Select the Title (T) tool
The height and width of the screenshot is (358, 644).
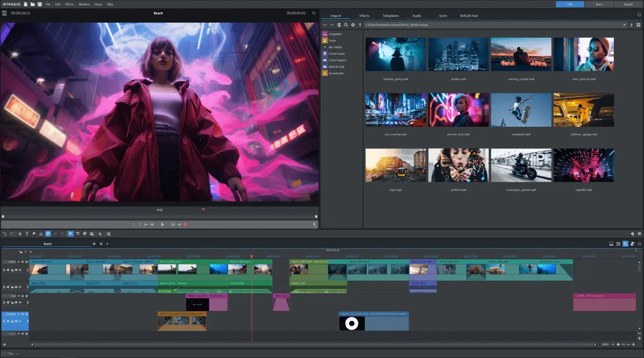(x=26, y=234)
